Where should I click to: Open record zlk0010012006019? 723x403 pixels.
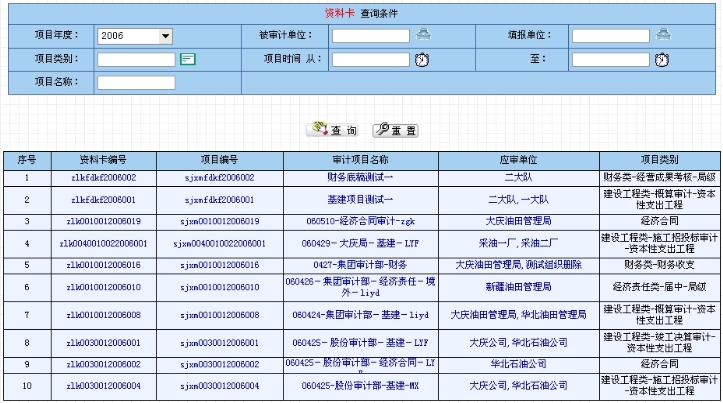click(x=103, y=220)
